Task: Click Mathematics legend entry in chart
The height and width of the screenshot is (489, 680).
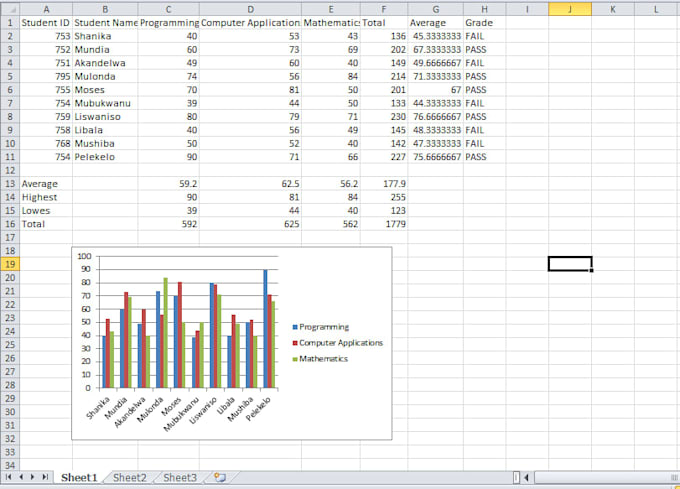Action: (320, 359)
